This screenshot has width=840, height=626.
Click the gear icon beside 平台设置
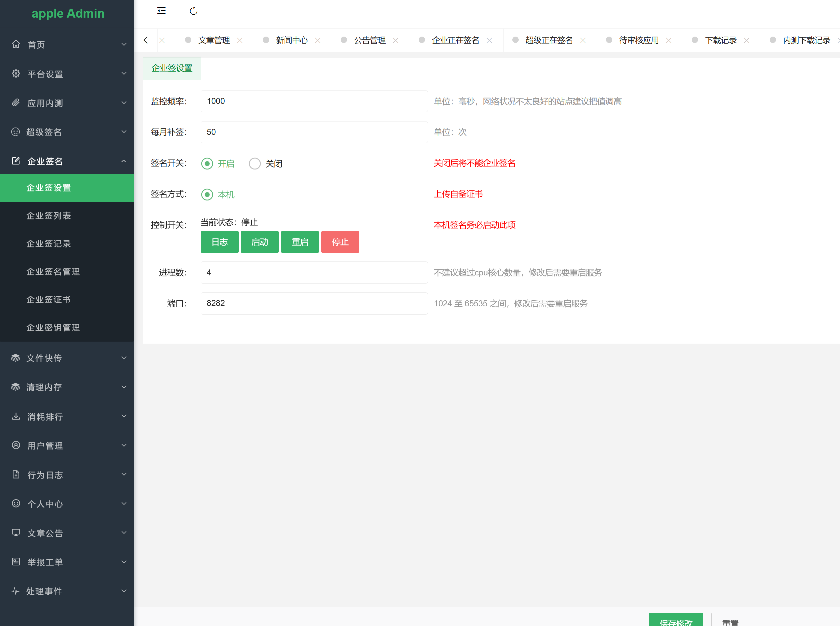(16, 74)
